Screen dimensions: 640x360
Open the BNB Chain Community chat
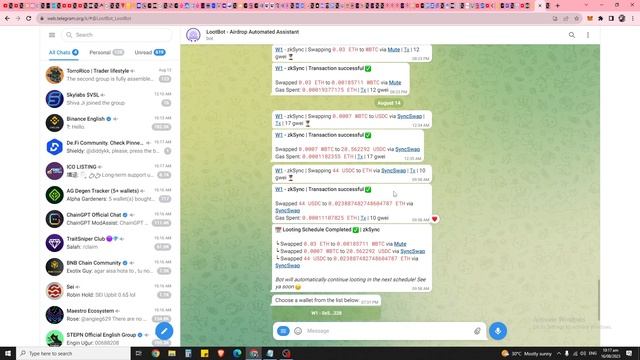[109, 267]
